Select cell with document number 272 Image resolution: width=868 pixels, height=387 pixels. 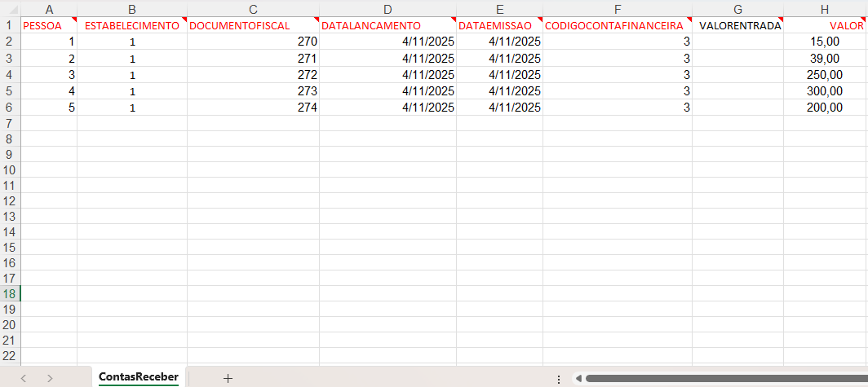click(253, 74)
